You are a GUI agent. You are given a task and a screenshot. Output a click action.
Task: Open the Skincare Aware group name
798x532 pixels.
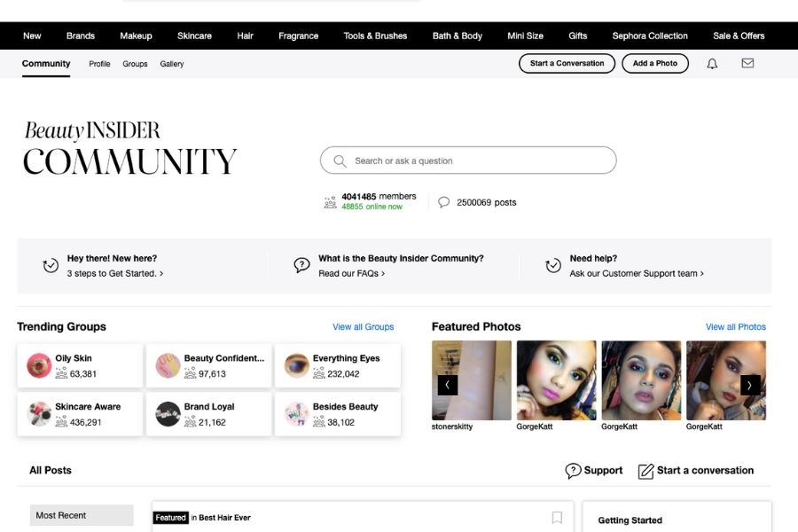pos(88,406)
